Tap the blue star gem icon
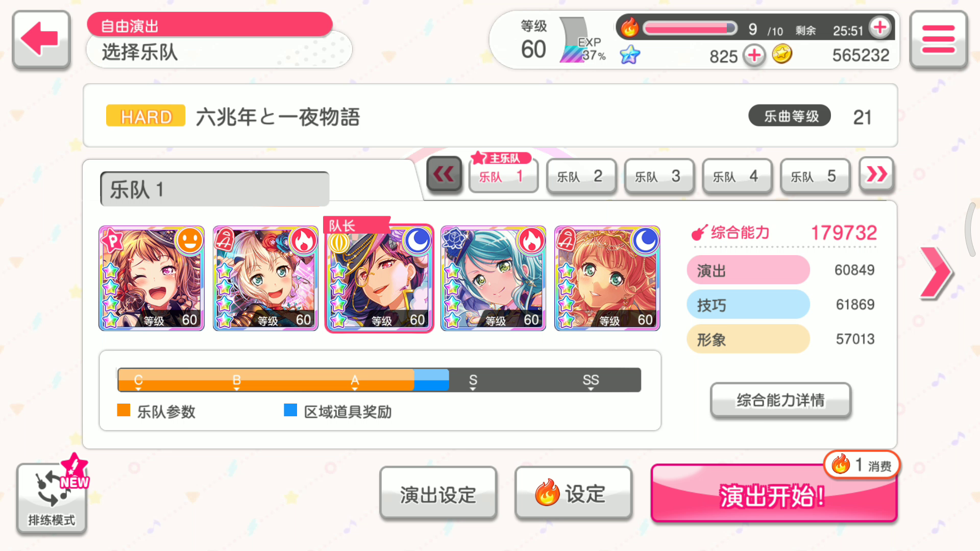This screenshot has width=980, height=551. pyautogui.click(x=630, y=55)
